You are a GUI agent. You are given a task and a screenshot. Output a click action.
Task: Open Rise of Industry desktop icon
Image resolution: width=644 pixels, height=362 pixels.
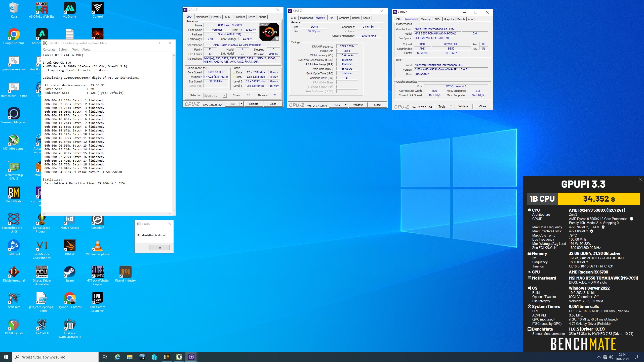click(x=125, y=274)
